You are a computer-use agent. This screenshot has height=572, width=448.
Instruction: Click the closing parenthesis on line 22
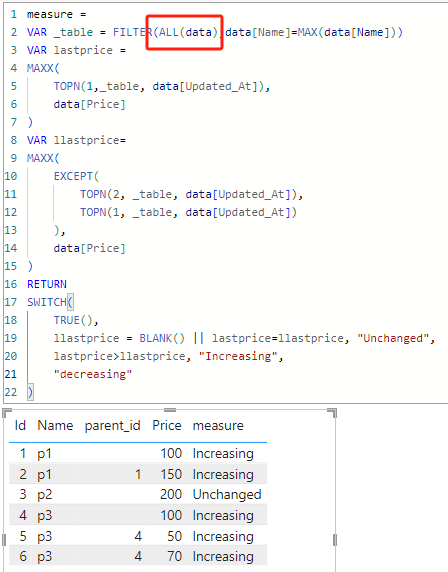click(30, 392)
